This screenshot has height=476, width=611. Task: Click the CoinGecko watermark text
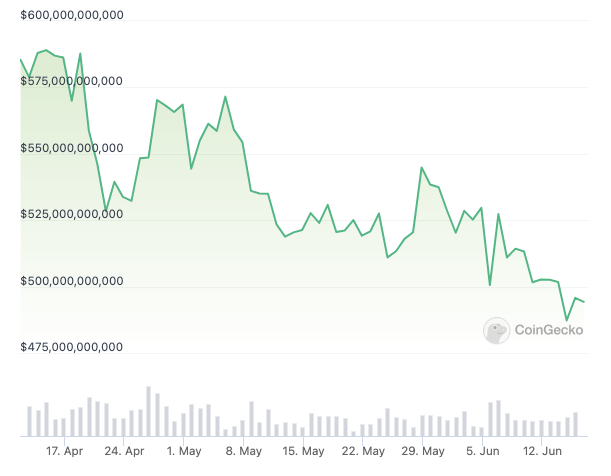tap(551, 330)
